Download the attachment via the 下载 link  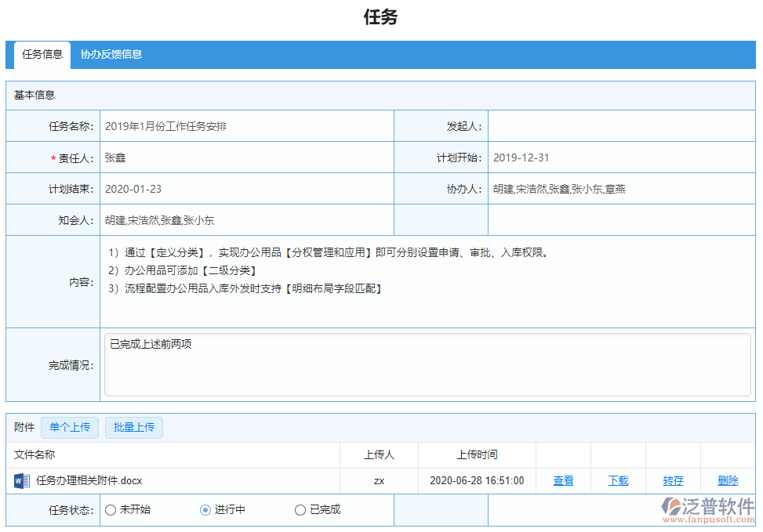[618, 480]
